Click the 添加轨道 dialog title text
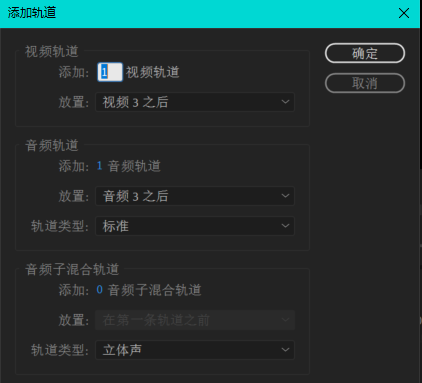This screenshot has width=422, height=383. pyautogui.click(x=32, y=13)
